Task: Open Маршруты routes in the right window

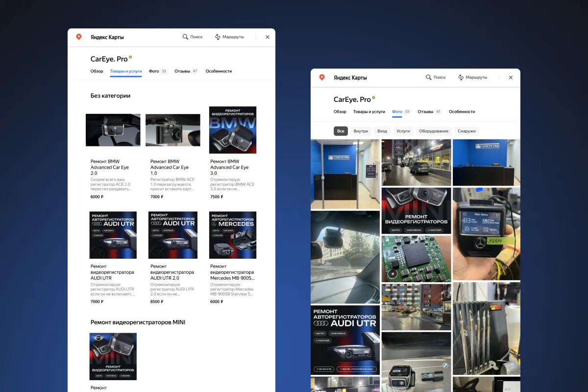Action: (472, 77)
